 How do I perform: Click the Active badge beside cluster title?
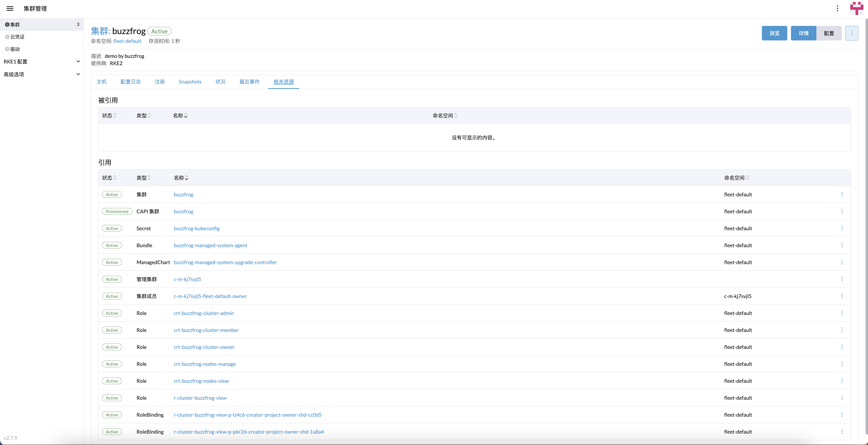[159, 31]
